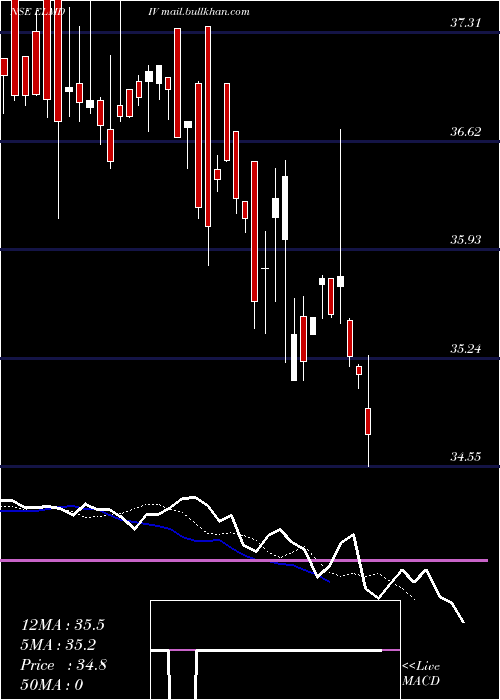The width and height of the screenshot is (500, 700).
Task: Click the NSE ticker symbol in the header
Action: (38, 12)
